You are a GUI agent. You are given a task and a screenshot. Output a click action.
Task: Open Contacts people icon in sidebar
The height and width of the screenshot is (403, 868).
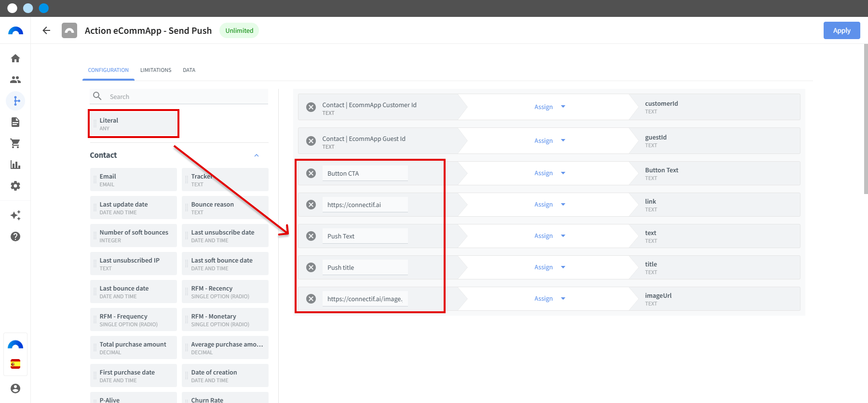tap(15, 80)
